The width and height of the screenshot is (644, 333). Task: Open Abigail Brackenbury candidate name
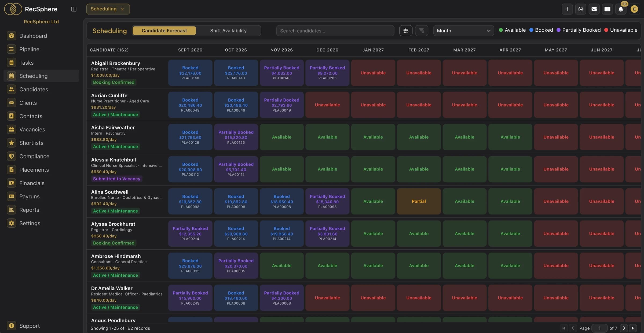(115, 63)
